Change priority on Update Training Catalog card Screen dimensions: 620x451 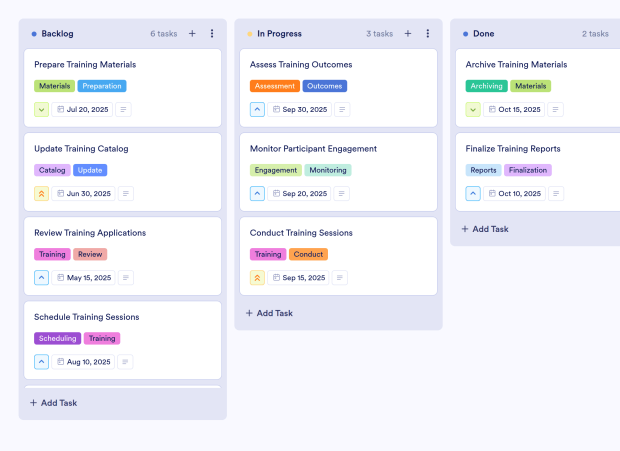41,193
